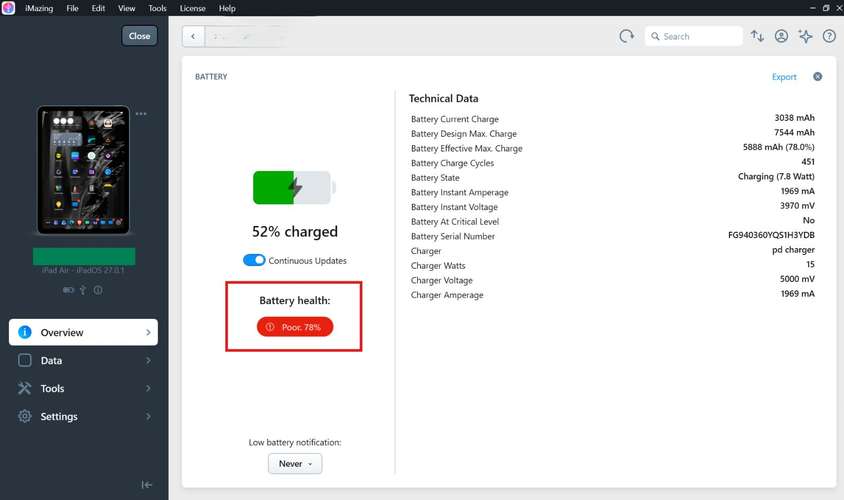Expand the Overview chevron
This screenshot has height=500, width=844.
[x=148, y=332]
